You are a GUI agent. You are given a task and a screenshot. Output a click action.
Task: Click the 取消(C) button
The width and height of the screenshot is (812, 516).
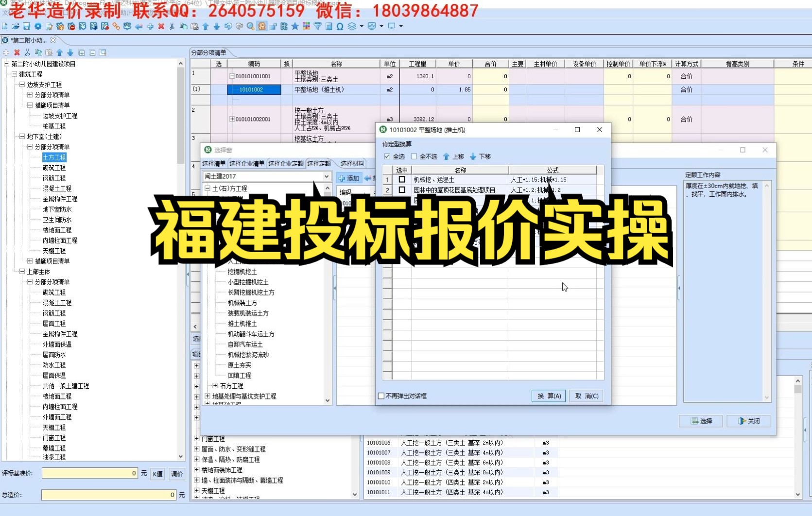[x=587, y=396]
